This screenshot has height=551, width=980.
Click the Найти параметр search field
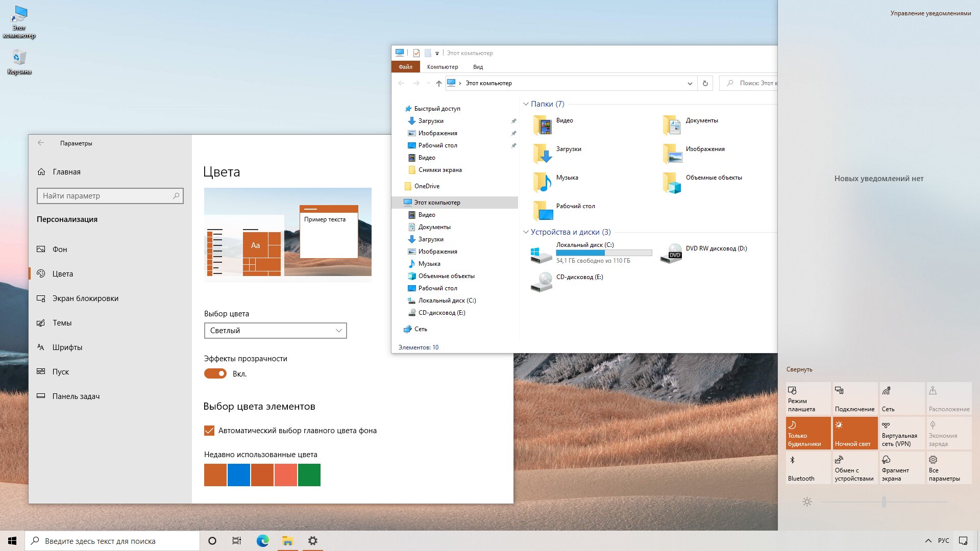tap(110, 196)
